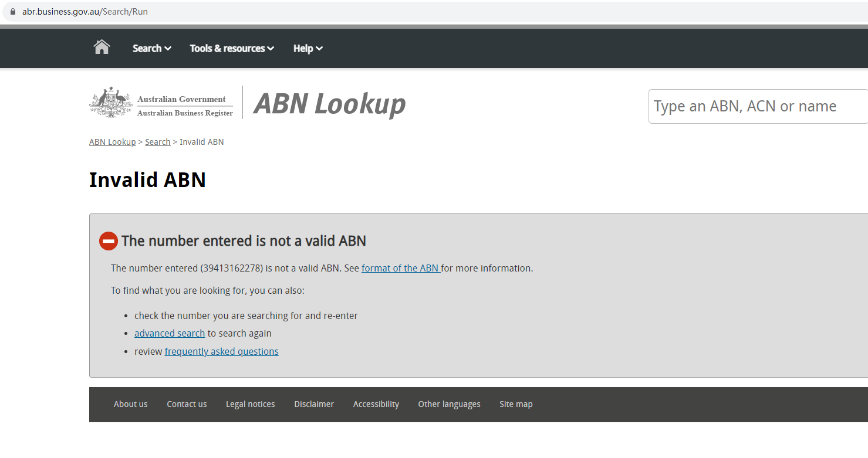Click the 'Australian Business Register' logo text

[185, 113]
